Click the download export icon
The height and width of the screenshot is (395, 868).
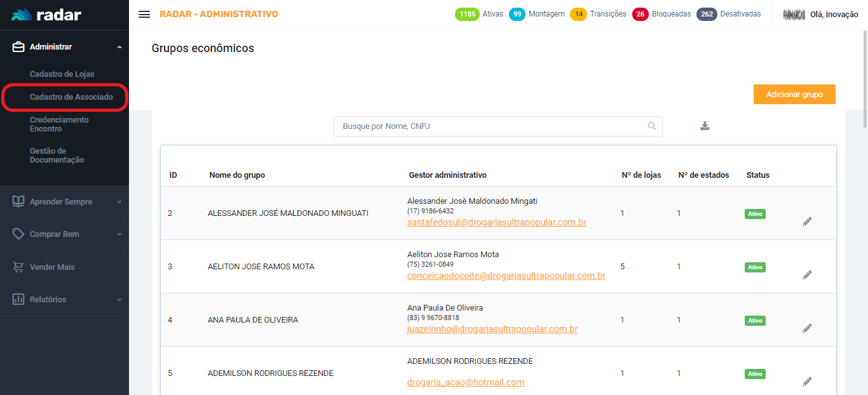[x=705, y=126]
